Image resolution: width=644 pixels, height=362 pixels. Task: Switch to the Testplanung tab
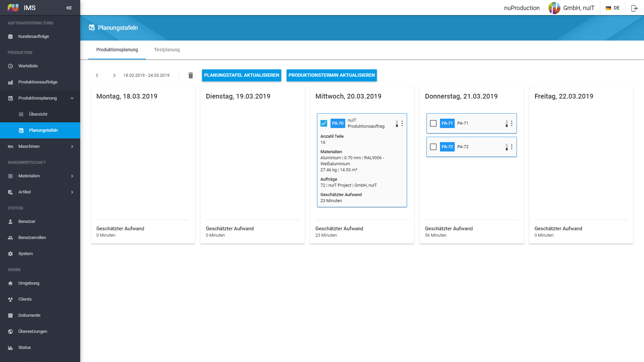point(167,50)
